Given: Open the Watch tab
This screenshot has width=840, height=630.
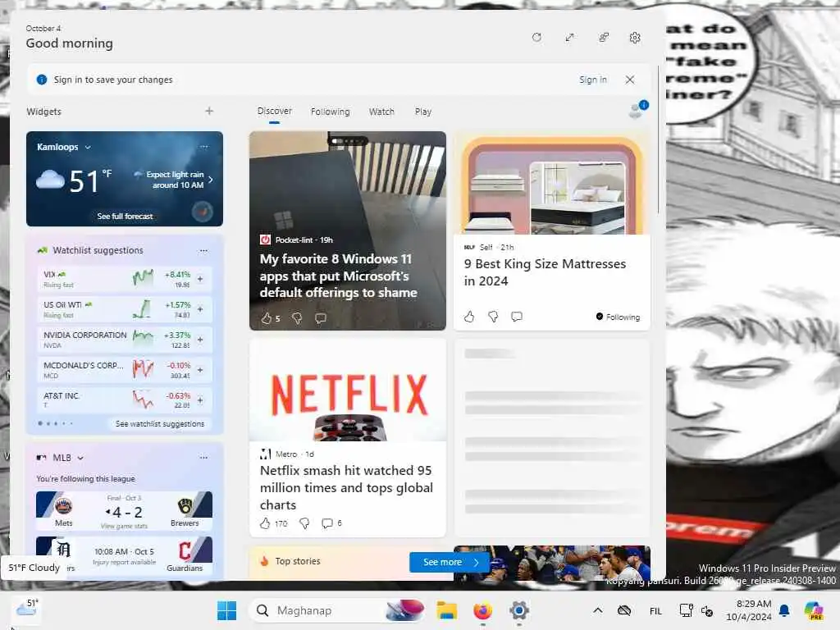Looking at the screenshot, I should tap(381, 112).
